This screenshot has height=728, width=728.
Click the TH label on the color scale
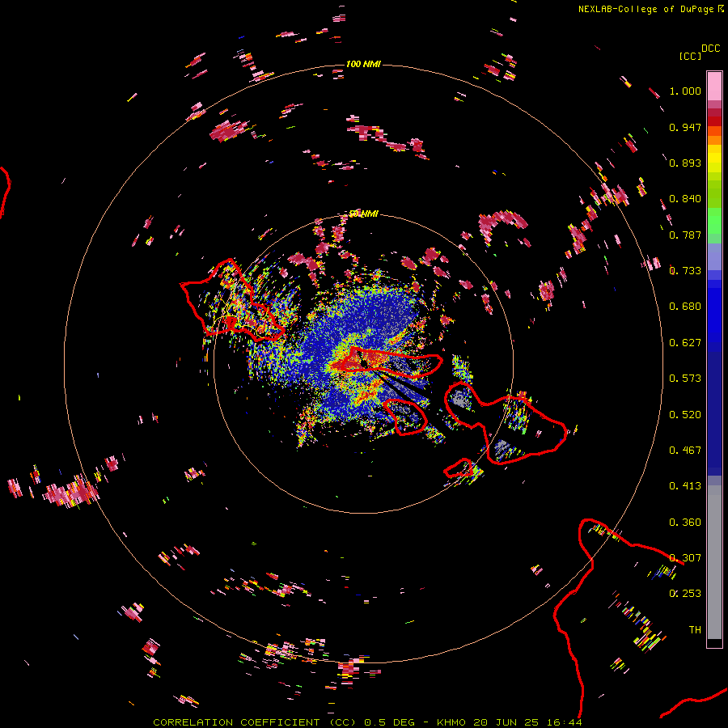(x=695, y=630)
